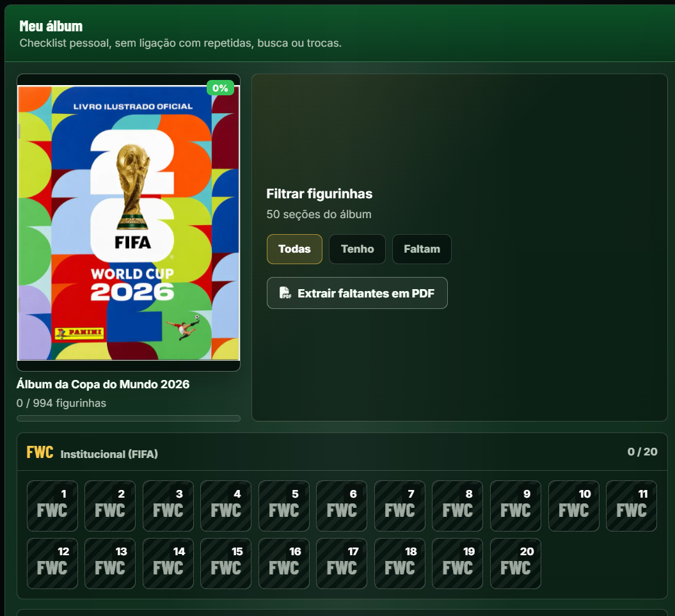Click the 0 / 20 section counter
The height and width of the screenshot is (616, 675).
[642, 452]
